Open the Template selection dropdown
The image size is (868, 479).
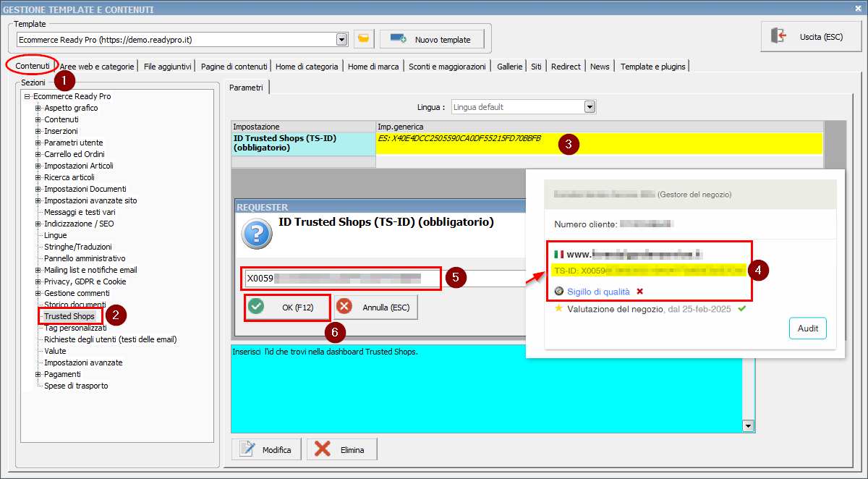[342, 39]
